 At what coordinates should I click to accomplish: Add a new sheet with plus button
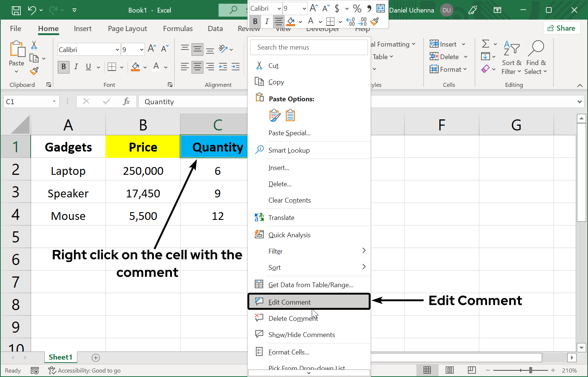click(x=96, y=357)
